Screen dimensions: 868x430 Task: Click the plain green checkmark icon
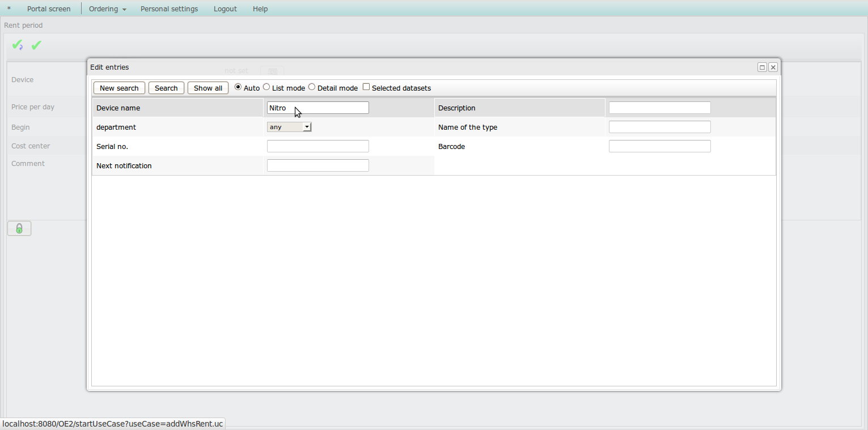(x=36, y=45)
